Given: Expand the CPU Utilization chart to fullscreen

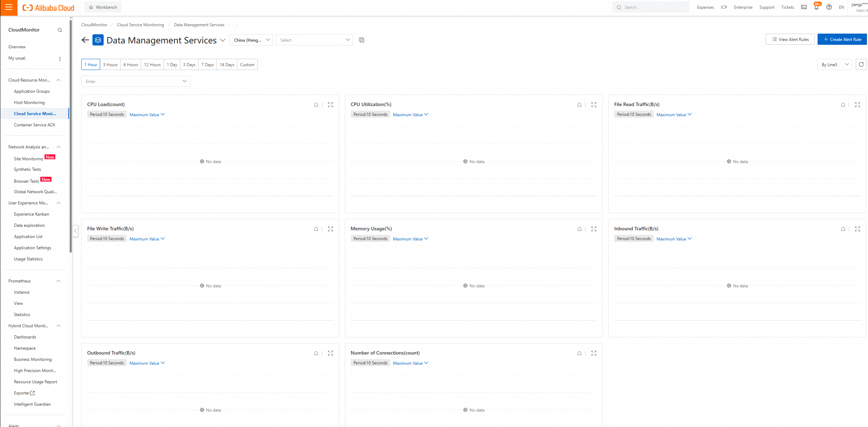Looking at the screenshot, I should [594, 105].
